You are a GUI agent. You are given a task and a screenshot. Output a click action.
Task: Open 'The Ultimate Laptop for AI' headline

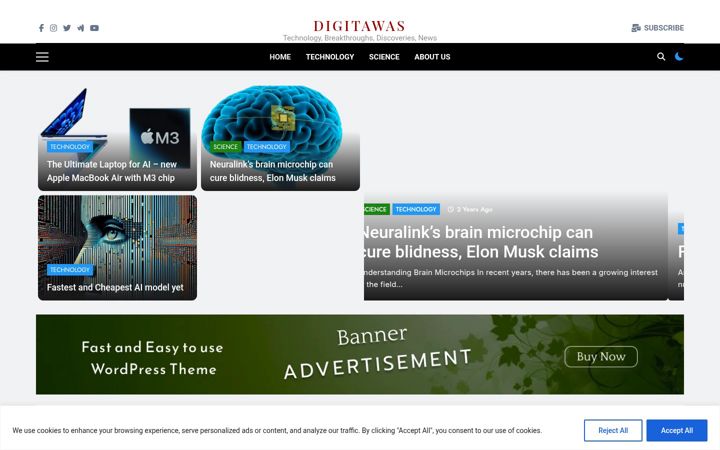click(112, 171)
